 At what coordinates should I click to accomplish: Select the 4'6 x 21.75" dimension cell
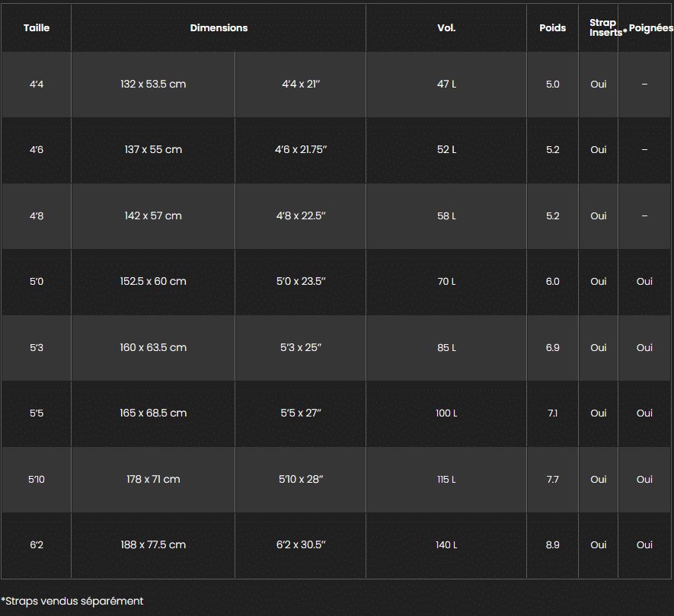[301, 149]
